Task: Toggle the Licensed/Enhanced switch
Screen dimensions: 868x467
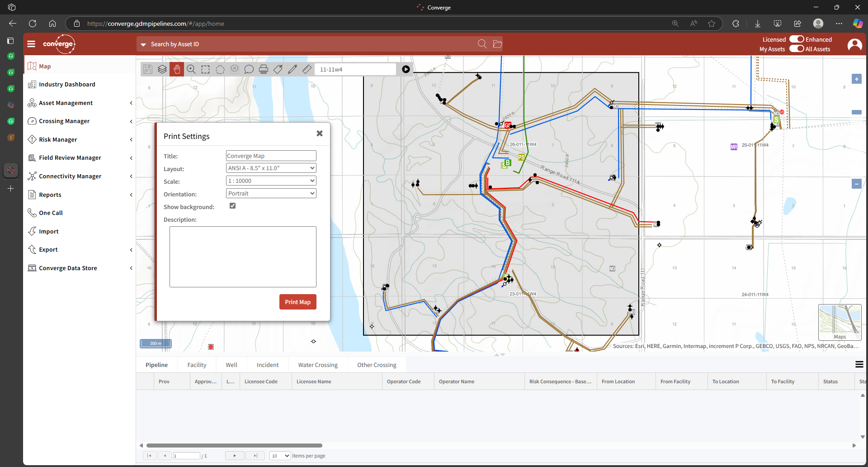Action: click(797, 39)
